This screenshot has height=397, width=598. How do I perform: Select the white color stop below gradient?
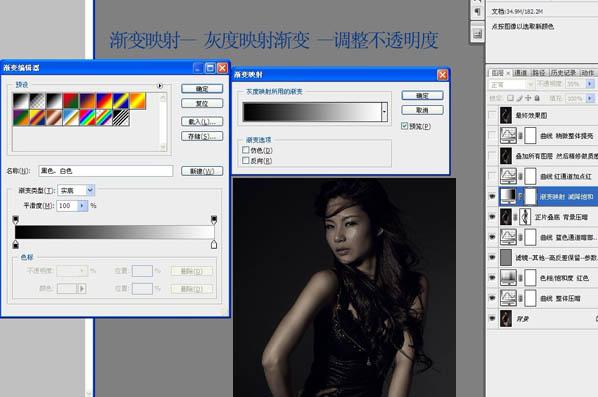(214, 244)
